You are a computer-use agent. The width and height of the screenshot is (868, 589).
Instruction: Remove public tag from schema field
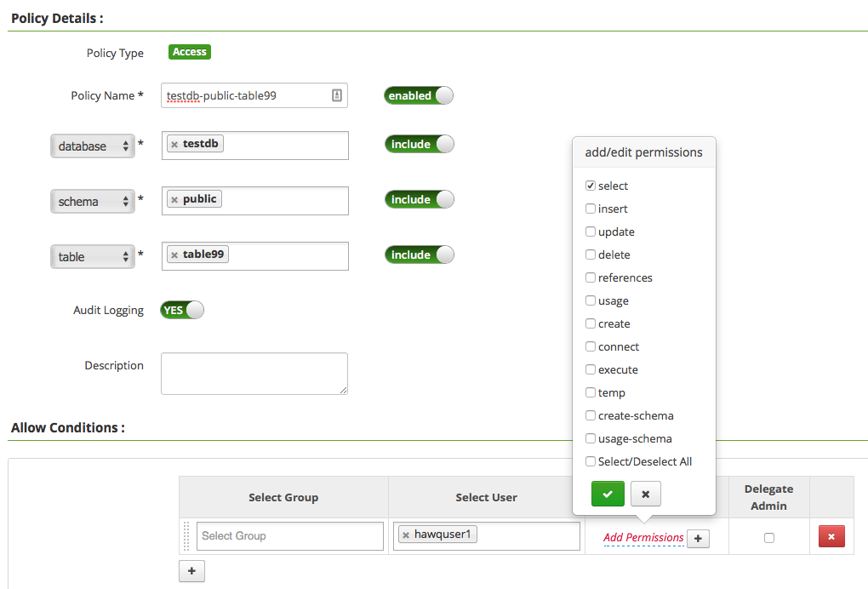(174, 200)
